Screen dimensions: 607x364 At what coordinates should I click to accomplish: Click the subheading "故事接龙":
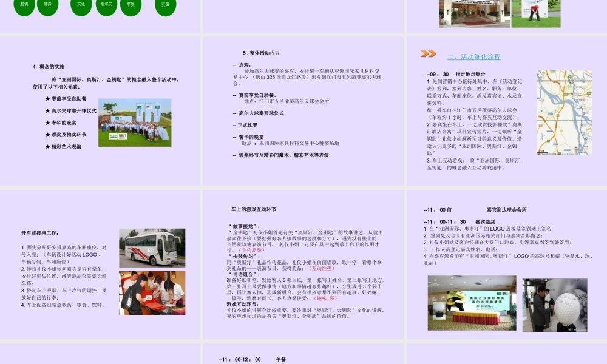pos(244,227)
